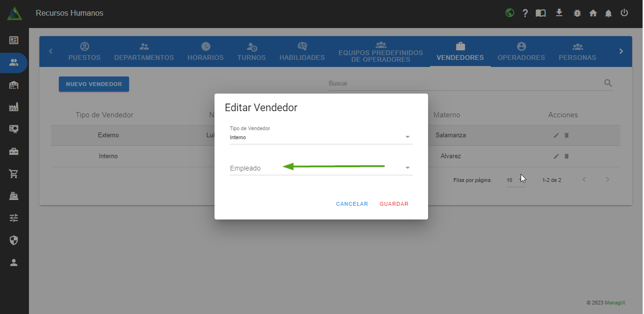
Task: Expand the Tipo de Vendedor dropdown
Action: pyautogui.click(x=321, y=137)
